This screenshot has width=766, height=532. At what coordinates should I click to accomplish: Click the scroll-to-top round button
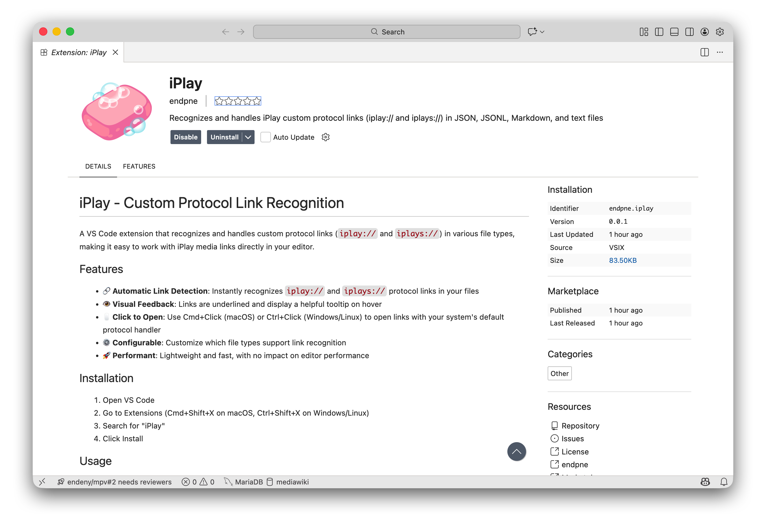516,452
